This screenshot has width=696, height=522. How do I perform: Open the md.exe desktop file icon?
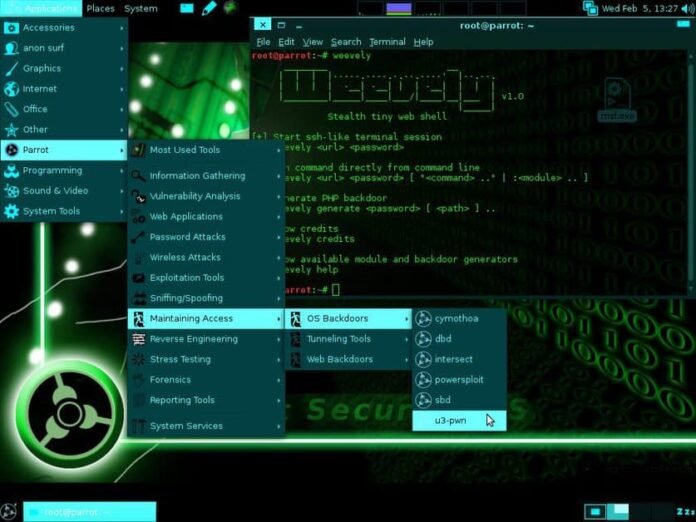pyautogui.click(x=617, y=100)
